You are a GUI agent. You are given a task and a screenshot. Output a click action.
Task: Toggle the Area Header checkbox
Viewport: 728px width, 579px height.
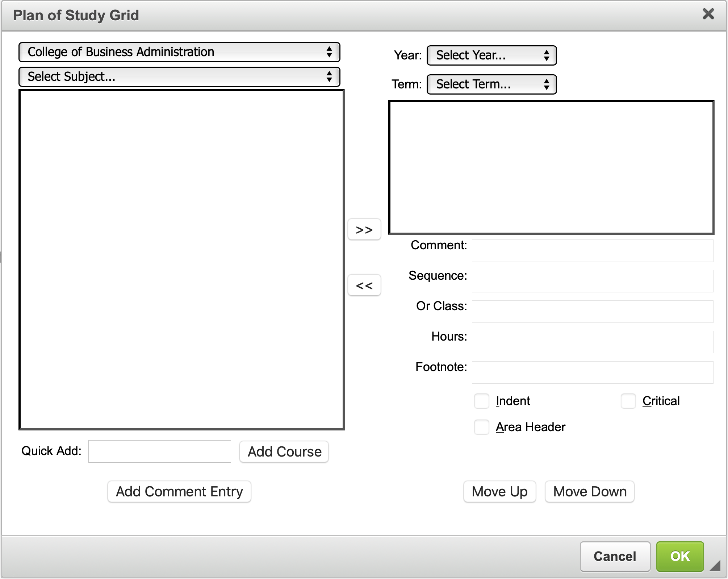[481, 427]
